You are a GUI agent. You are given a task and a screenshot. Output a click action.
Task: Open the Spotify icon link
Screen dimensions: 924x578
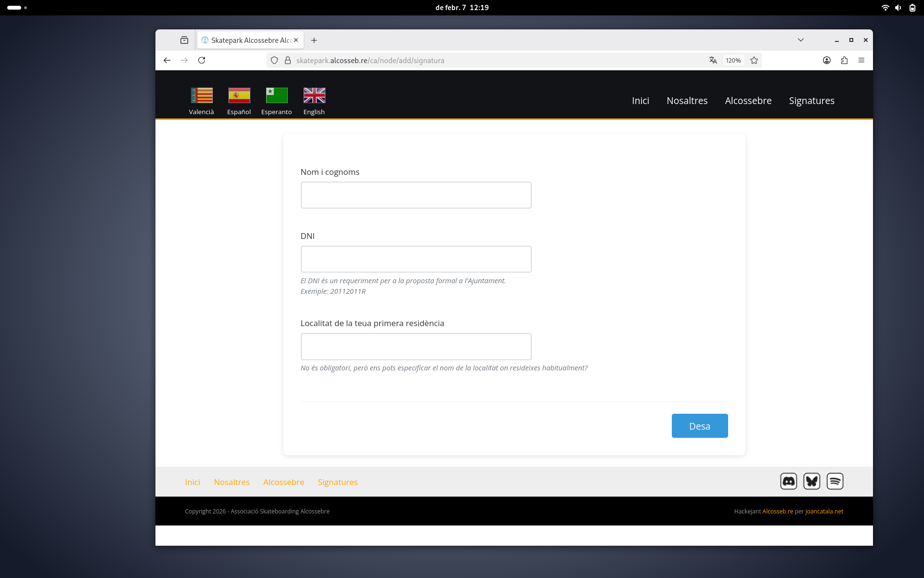click(x=834, y=481)
